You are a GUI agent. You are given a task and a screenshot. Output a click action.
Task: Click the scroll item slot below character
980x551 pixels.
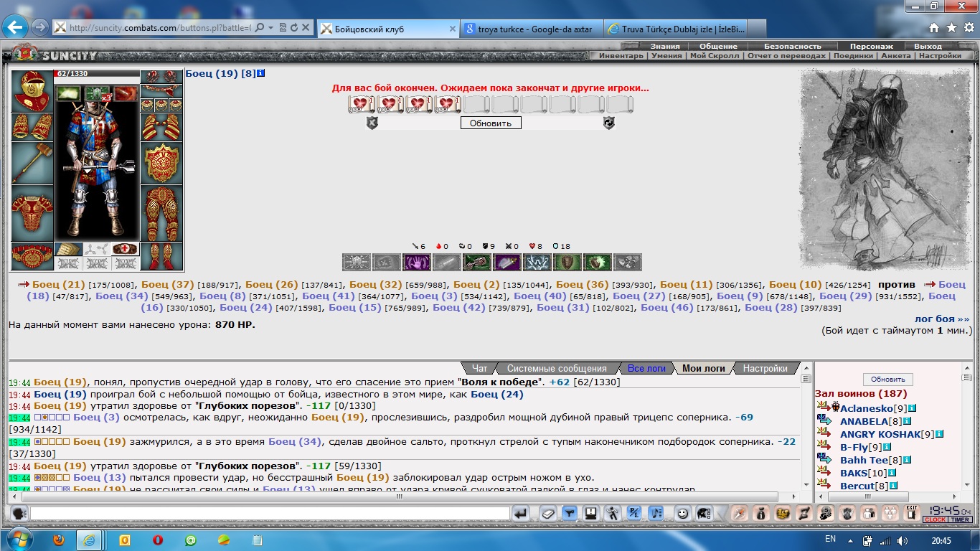pos(68,249)
